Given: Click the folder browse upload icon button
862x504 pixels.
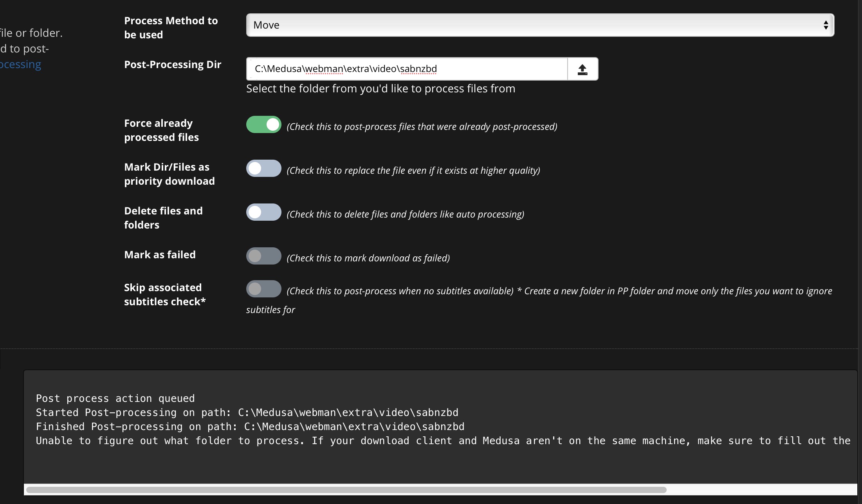Looking at the screenshot, I should click(582, 69).
